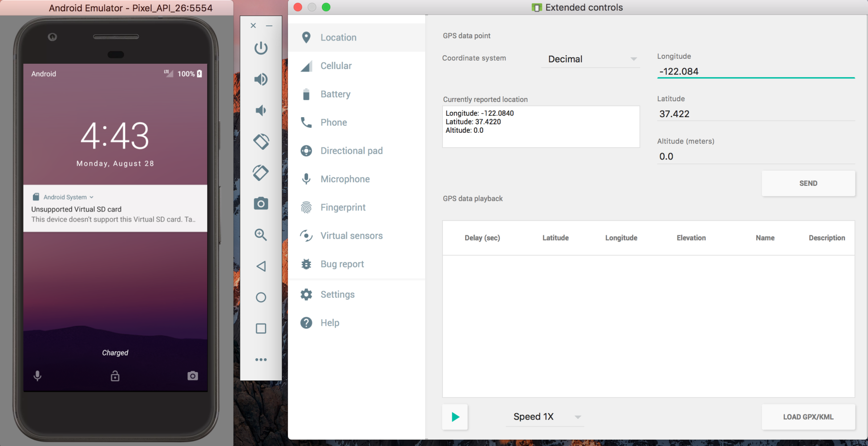
Task: Raise volume with the volume up icon
Action: click(261, 79)
